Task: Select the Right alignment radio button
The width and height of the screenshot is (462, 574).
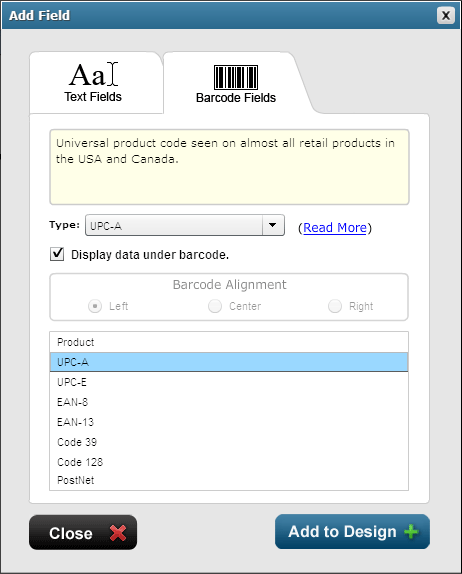Action: pos(335,306)
